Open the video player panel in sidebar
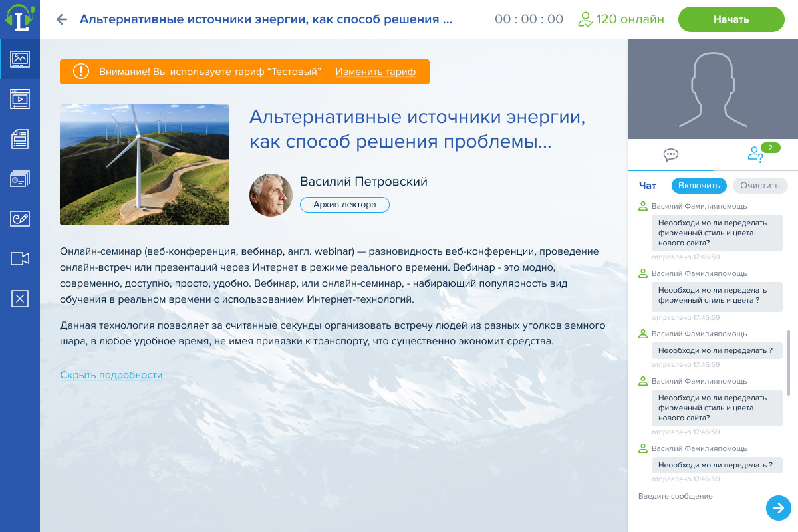Viewport: 798px width, 532px height. tap(20, 99)
